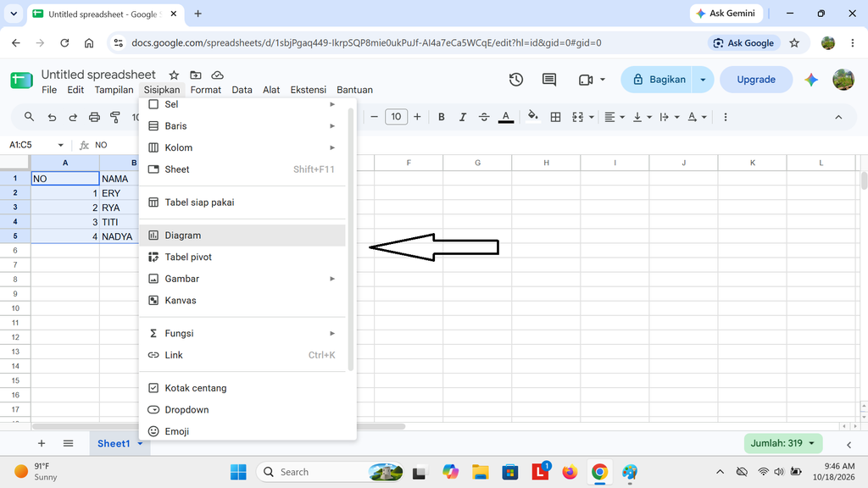Open the Format menu

(x=205, y=90)
